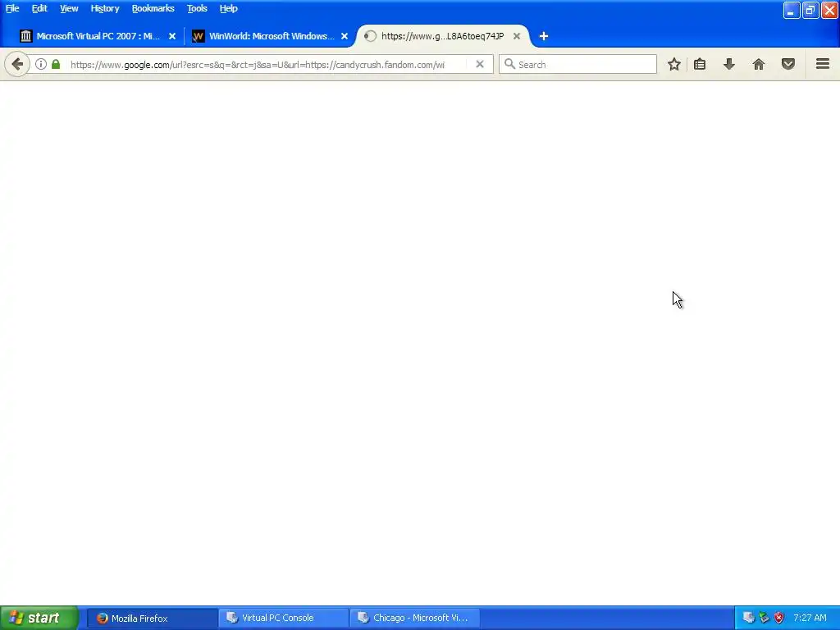Close the WinWorld tab
This screenshot has width=840, height=630.
tap(345, 36)
